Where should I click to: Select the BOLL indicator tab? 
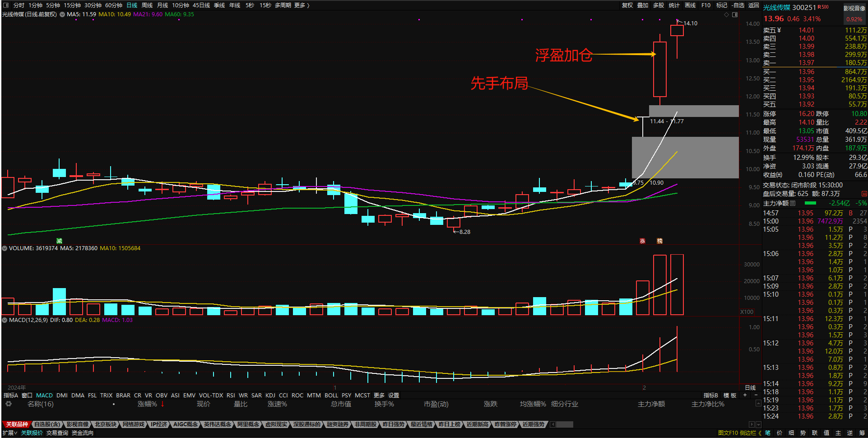click(x=331, y=395)
